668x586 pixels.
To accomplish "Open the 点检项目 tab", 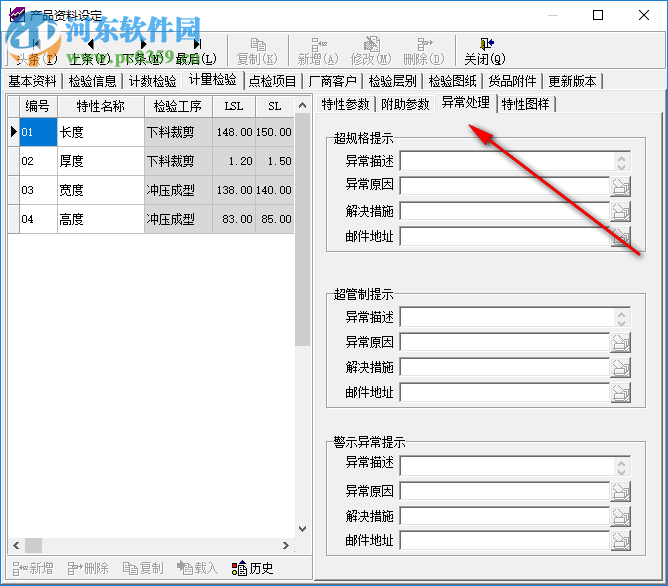I will (273, 81).
